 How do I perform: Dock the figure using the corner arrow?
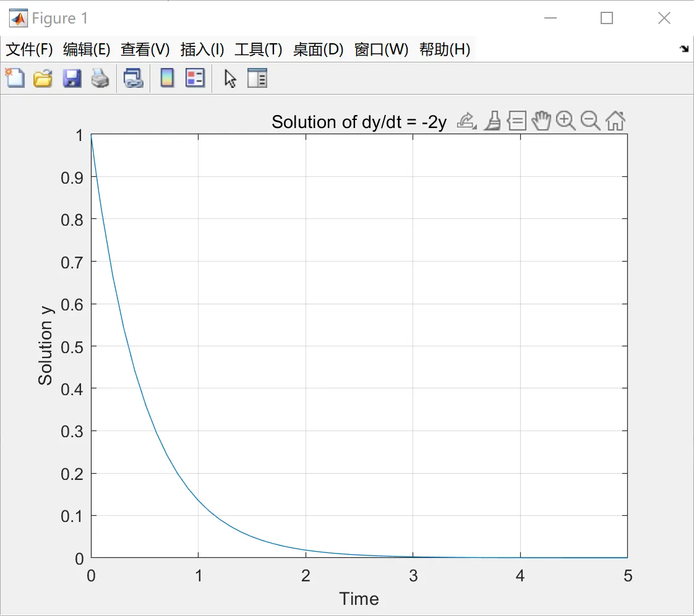coord(684,49)
